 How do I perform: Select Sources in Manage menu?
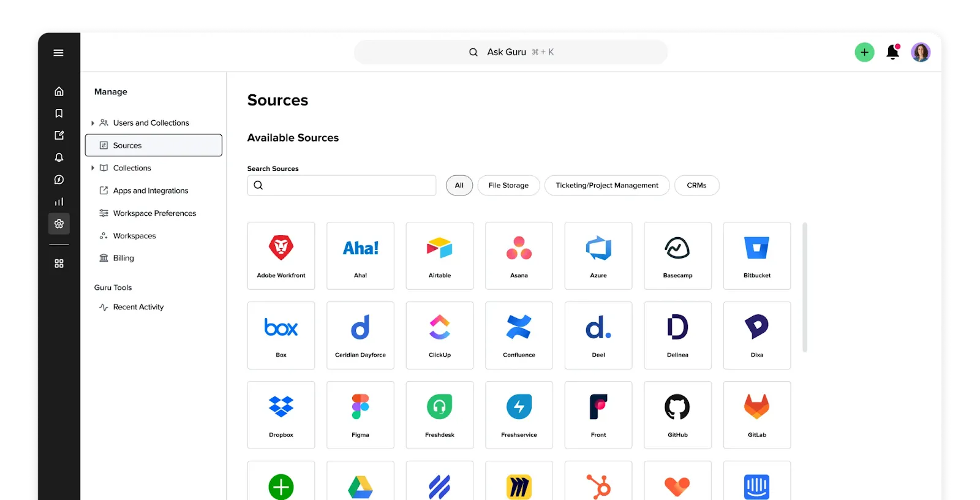[154, 145]
